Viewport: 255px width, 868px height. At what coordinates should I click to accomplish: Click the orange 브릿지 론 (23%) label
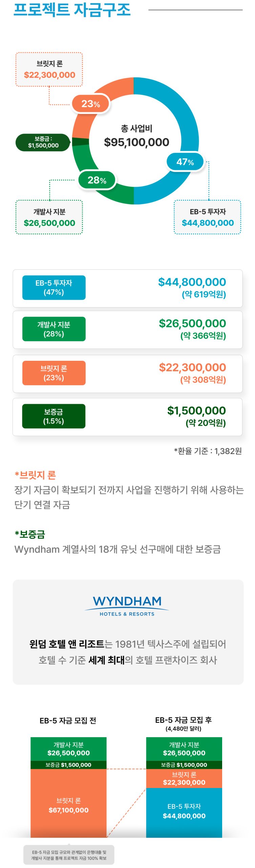(x=54, y=373)
